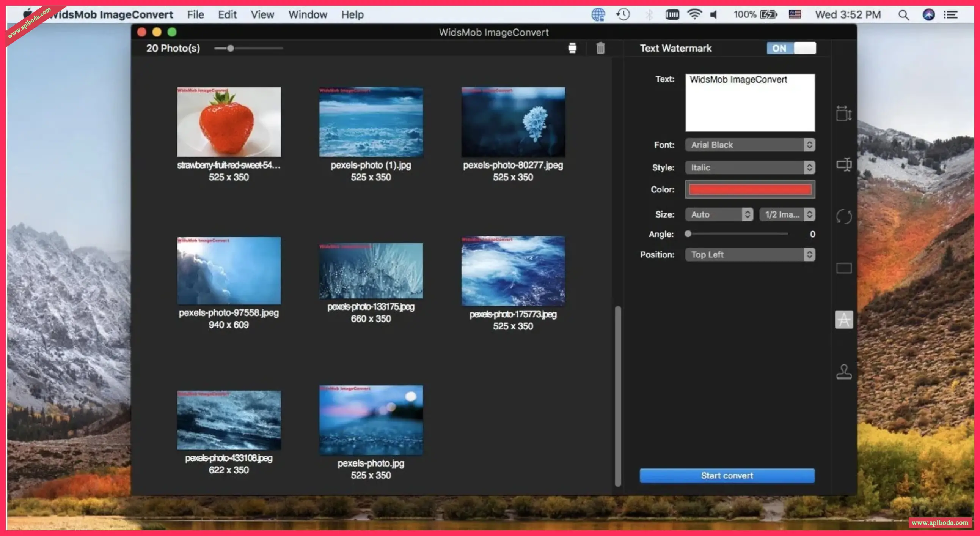The width and height of the screenshot is (980, 536).
Task: Click the Wi-Fi status icon
Action: pos(694,14)
